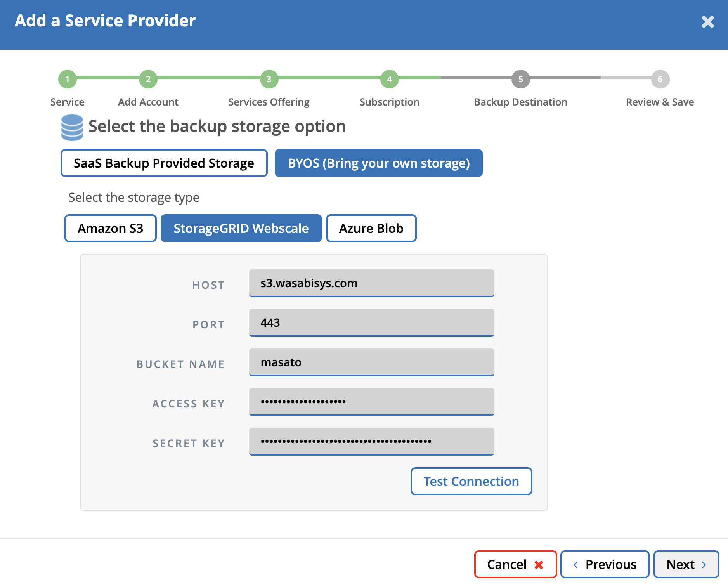Screen dimensions: 728x586
Task: Click the Review & Save step label
Action: click(660, 102)
